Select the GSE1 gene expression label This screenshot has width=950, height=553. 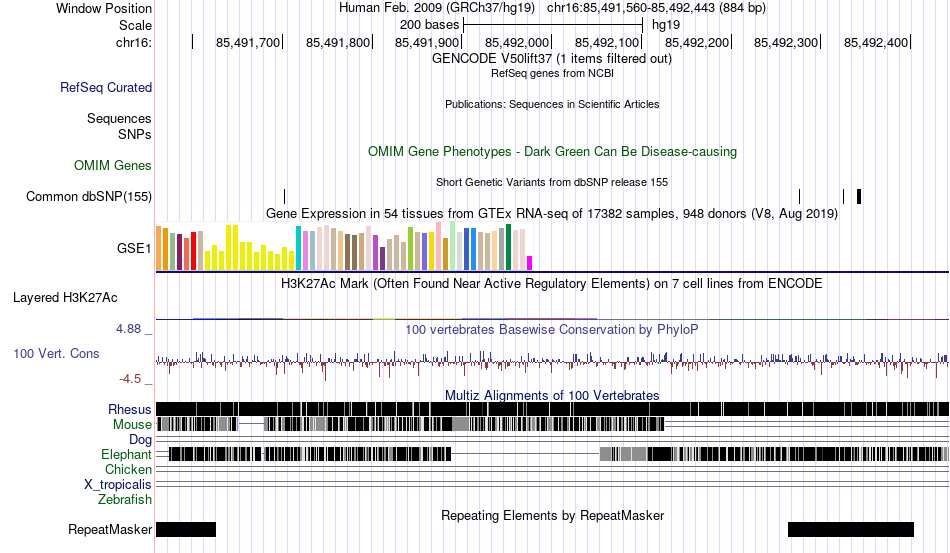[134, 248]
